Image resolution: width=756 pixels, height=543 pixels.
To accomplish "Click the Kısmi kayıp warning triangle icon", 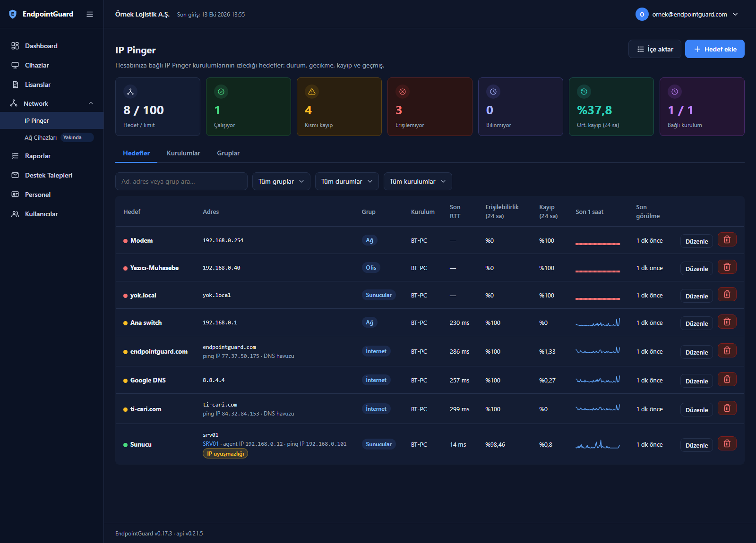I will (312, 92).
